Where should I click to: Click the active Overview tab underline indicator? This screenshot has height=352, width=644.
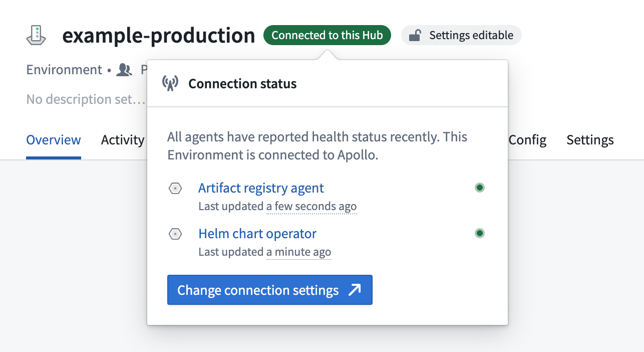pyautogui.click(x=53, y=156)
